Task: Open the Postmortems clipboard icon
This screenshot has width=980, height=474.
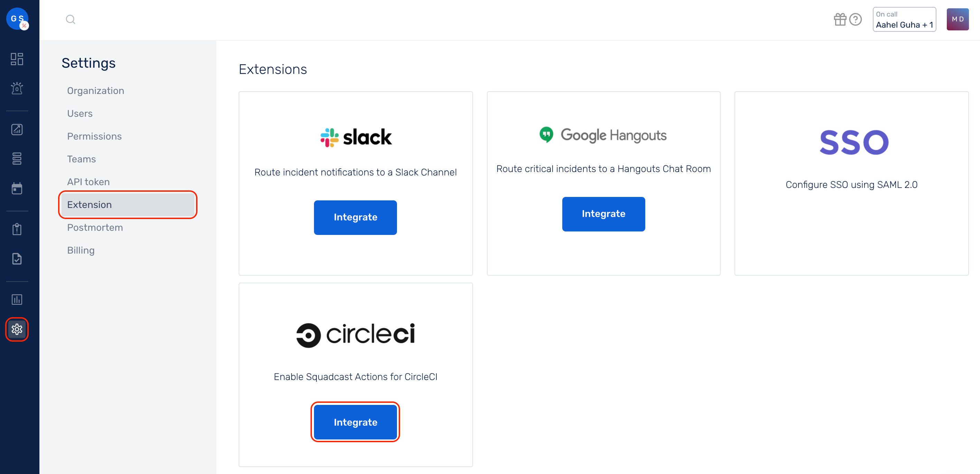Action: point(17,228)
